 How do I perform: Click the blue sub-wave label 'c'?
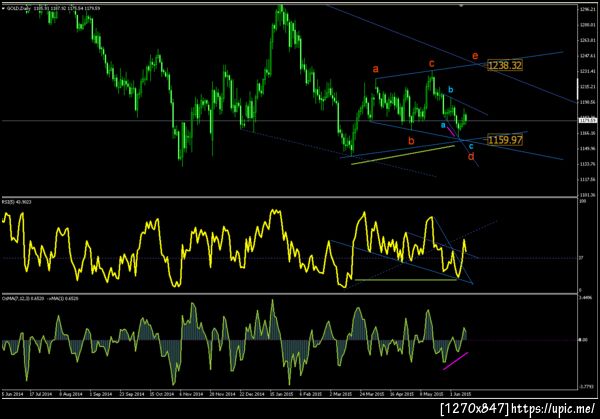click(471, 146)
